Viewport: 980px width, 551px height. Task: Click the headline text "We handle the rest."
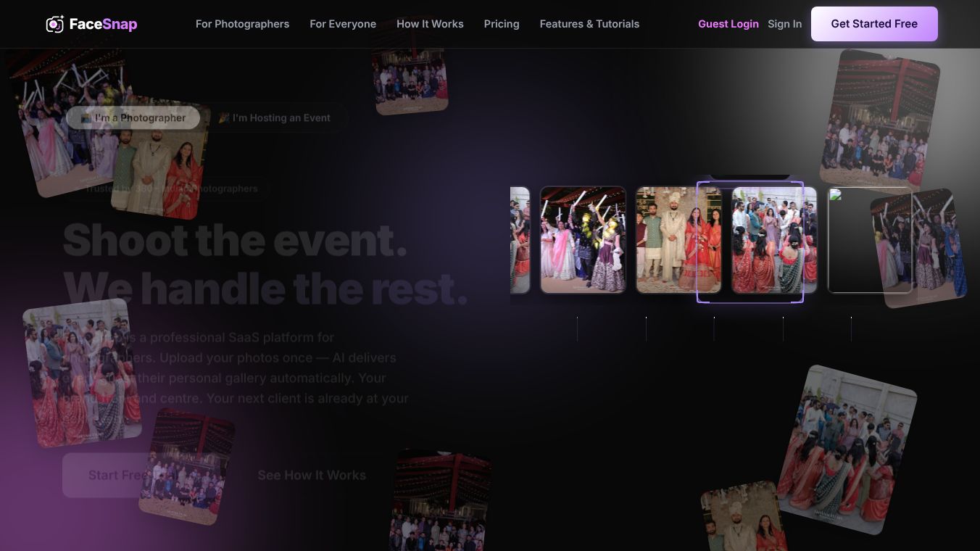(265, 288)
